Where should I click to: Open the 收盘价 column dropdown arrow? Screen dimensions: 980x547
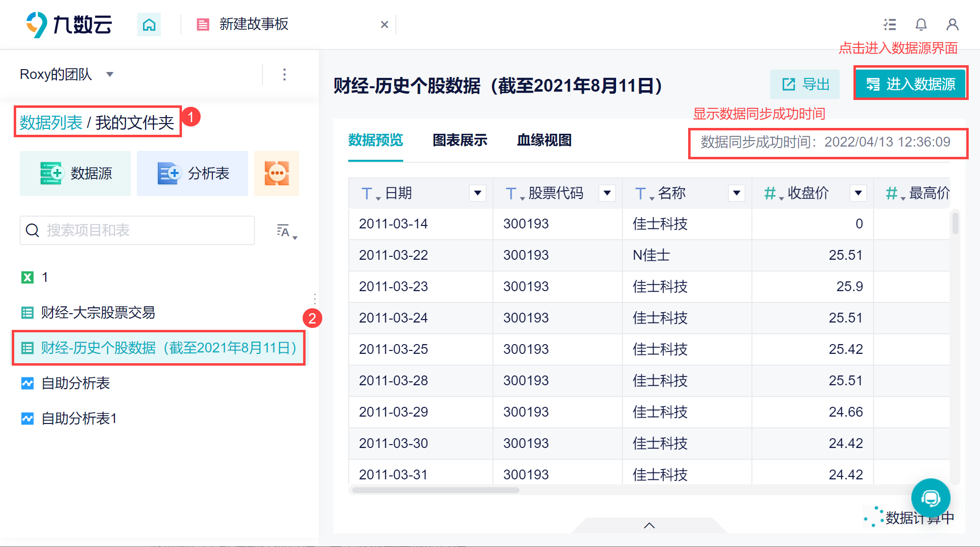[858, 193]
